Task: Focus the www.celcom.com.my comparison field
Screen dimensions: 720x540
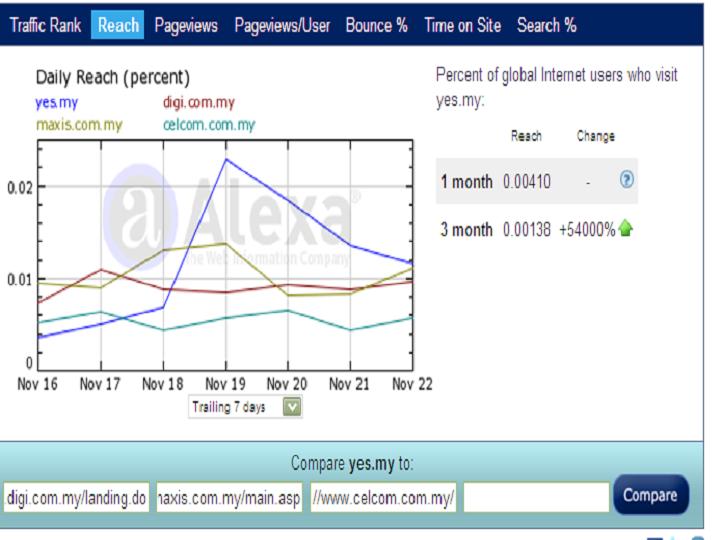Action: (x=383, y=497)
